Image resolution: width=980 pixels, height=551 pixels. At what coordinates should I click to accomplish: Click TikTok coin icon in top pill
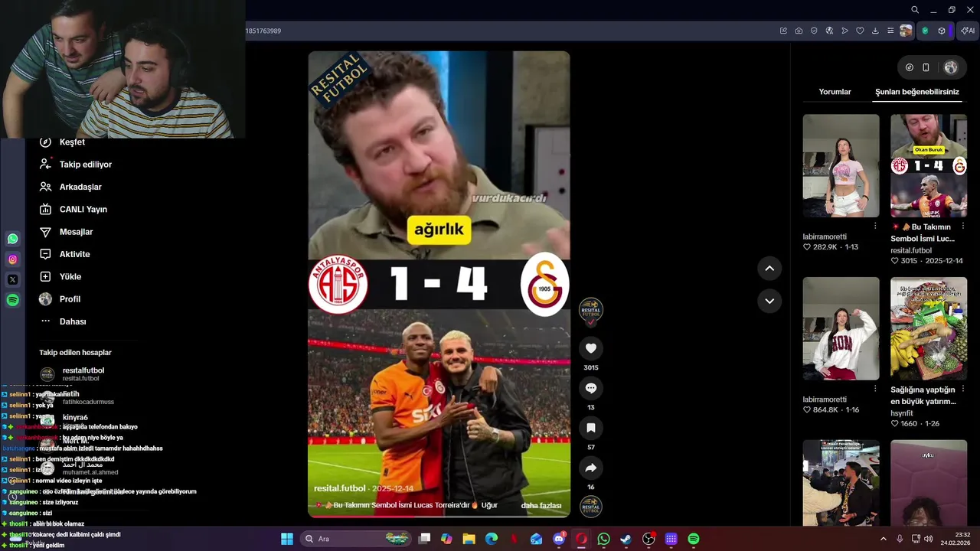(x=910, y=67)
